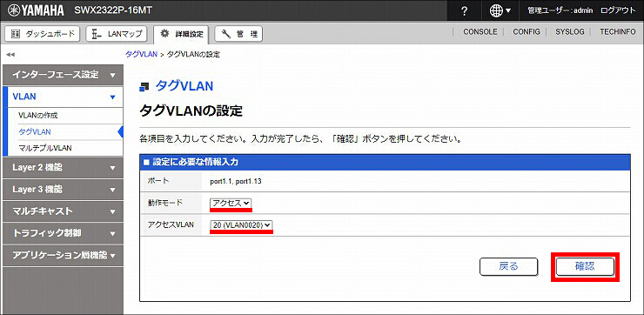644x315 pixels.
Task: Click the アクセスVLAN row label
Action: (171, 225)
